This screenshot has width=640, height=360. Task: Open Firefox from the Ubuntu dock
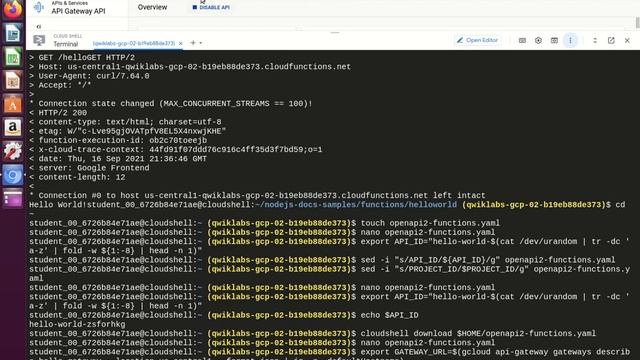click(x=13, y=9)
